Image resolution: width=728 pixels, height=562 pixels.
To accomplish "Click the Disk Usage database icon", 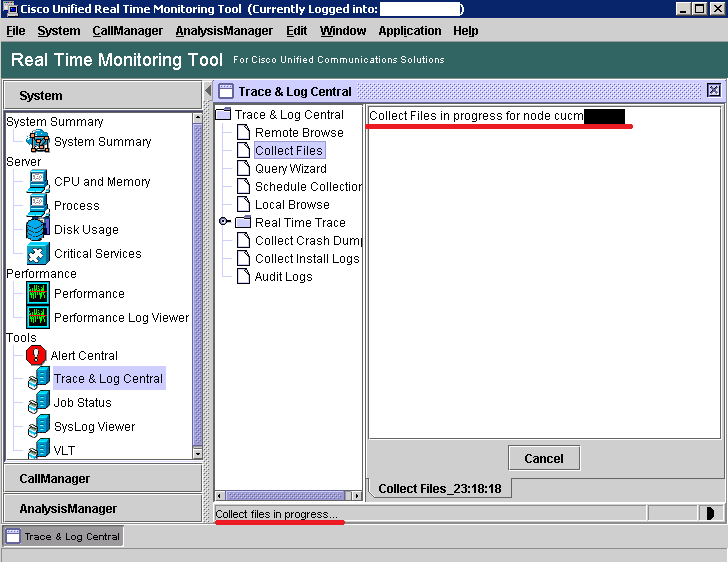I will 38,229.
